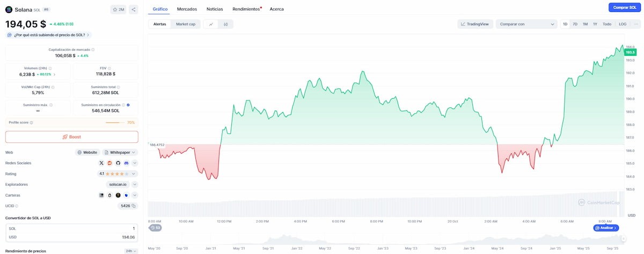Expand the Volumen (24h) detail arrow
Image resolution: width=644 pixels, height=254 pixels.
54,74
